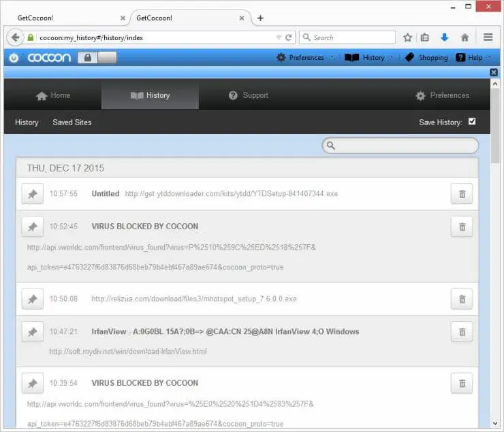Viewport: 504px width, 432px height.
Task: Click the Untitled entry title
Action: click(106, 193)
